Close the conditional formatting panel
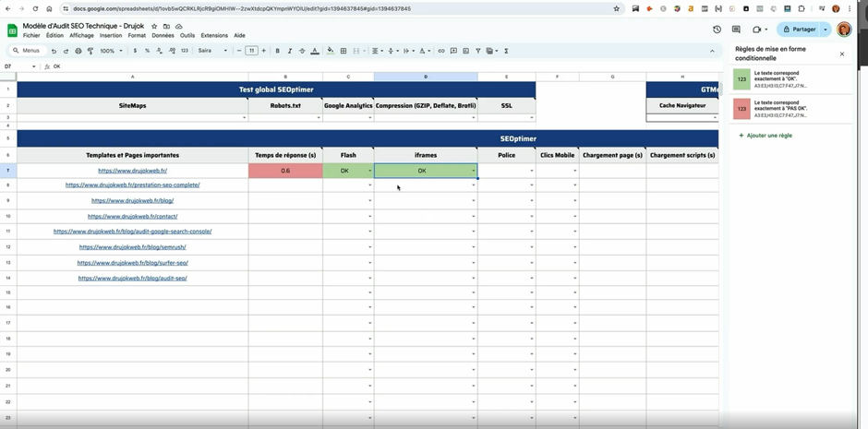Image resolution: width=868 pixels, height=429 pixels. 842,54
